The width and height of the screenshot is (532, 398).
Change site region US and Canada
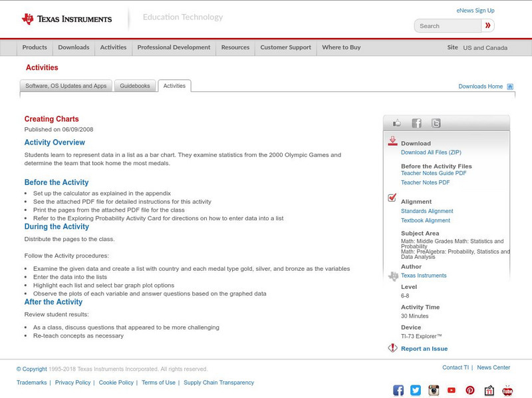(485, 48)
